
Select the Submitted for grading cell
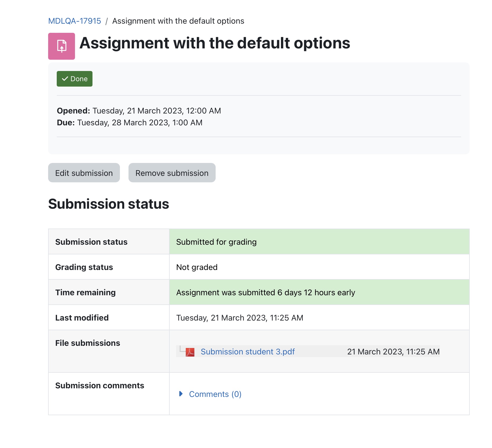[x=319, y=242]
